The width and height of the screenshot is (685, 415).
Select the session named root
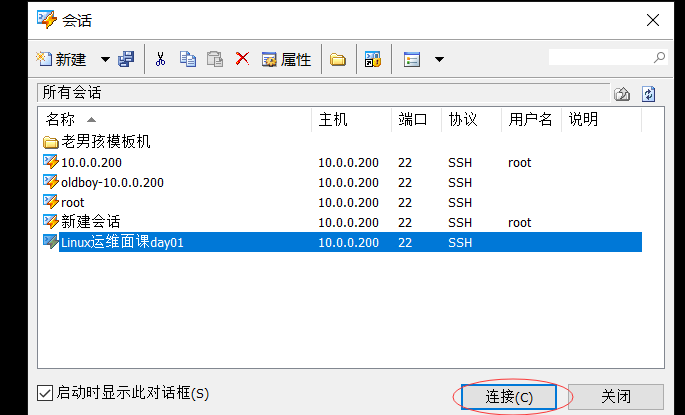73,203
